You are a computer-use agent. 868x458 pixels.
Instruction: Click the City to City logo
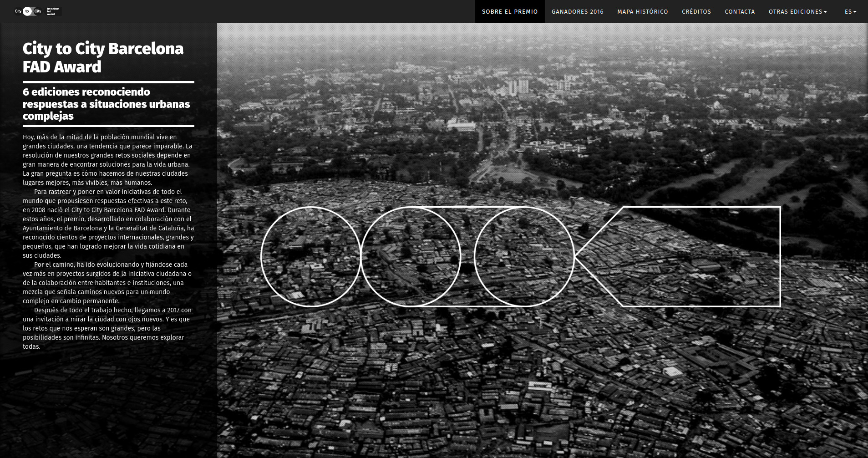pos(28,11)
